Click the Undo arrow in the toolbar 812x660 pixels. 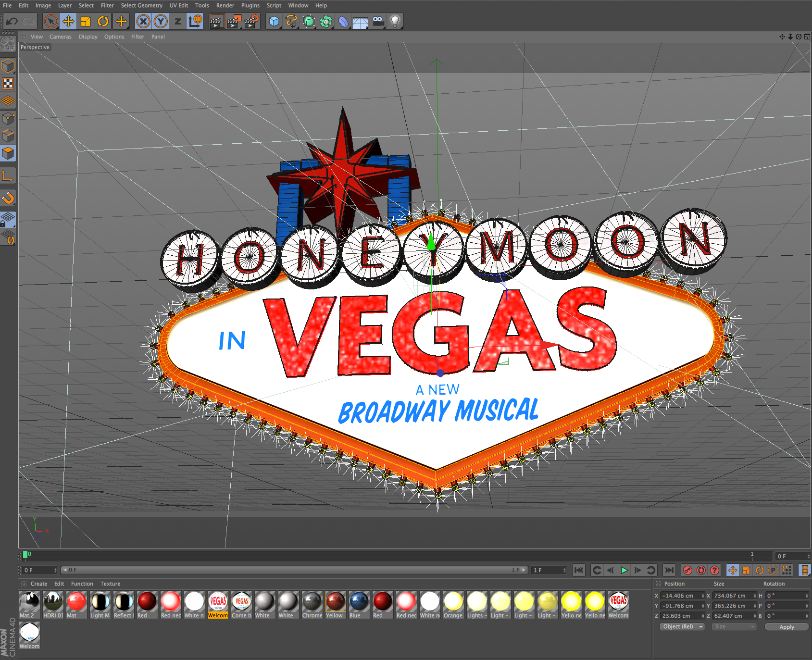coord(12,21)
